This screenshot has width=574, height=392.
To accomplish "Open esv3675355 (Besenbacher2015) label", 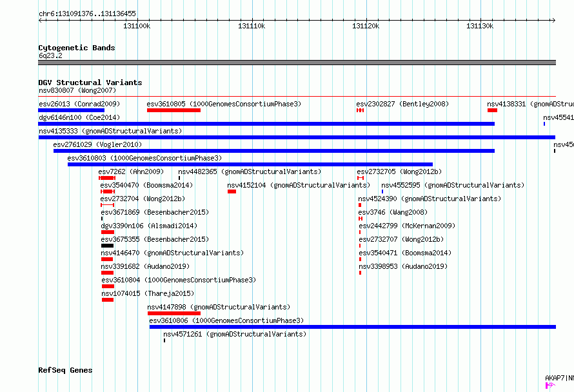I will 155,239.
